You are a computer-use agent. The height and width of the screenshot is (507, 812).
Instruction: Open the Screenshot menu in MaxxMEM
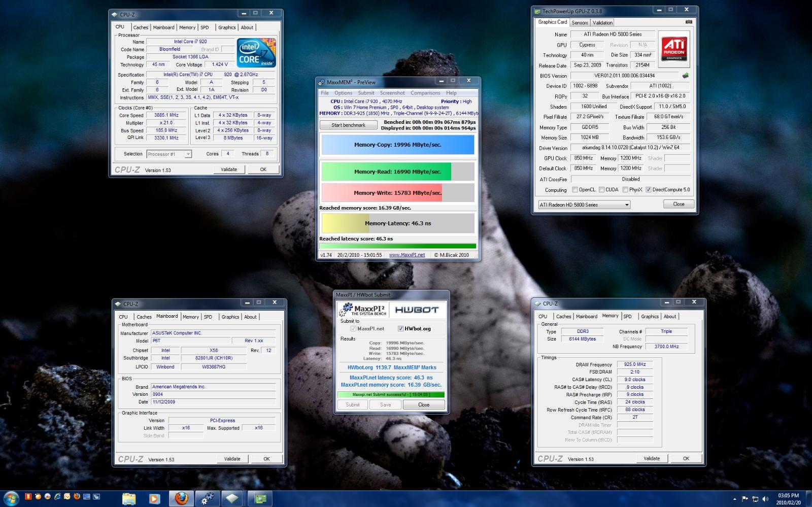pos(392,93)
